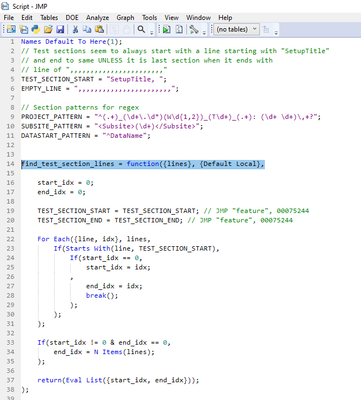
Task: Click the New Script toolbar icon
Action: pos(23,29)
